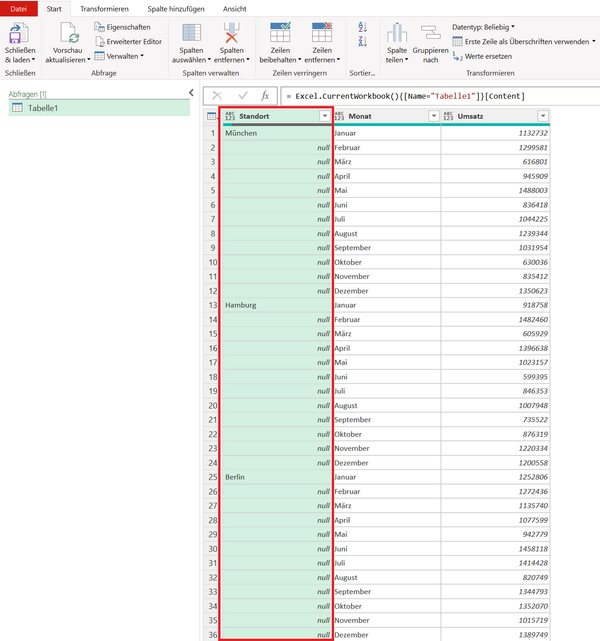Expand Erste Zeile als Überschriften verwenden arrow
Image resolution: width=600 pixels, height=641 pixels.
(x=594, y=41)
